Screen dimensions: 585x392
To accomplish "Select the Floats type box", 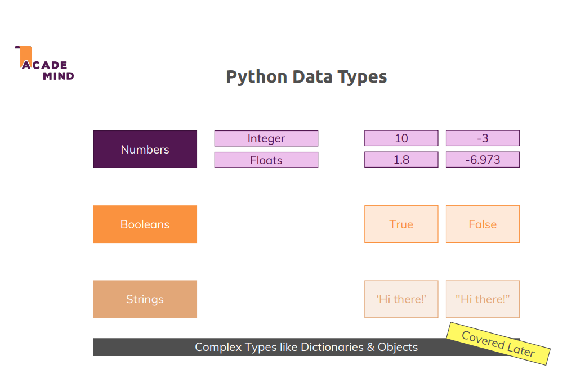I will (x=266, y=160).
